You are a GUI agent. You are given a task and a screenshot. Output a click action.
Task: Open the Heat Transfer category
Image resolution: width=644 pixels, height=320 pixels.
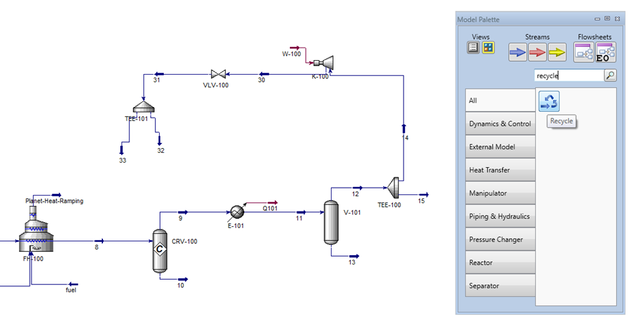tap(500, 169)
